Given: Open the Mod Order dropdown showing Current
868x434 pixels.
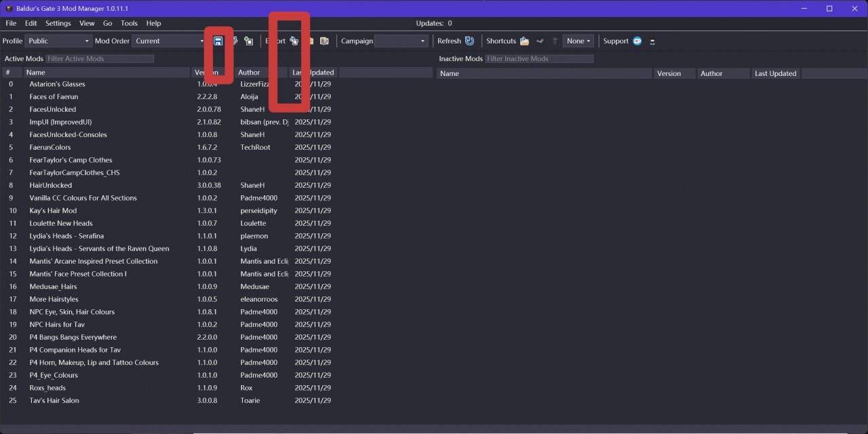Looking at the screenshot, I should pyautogui.click(x=169, y=41).
